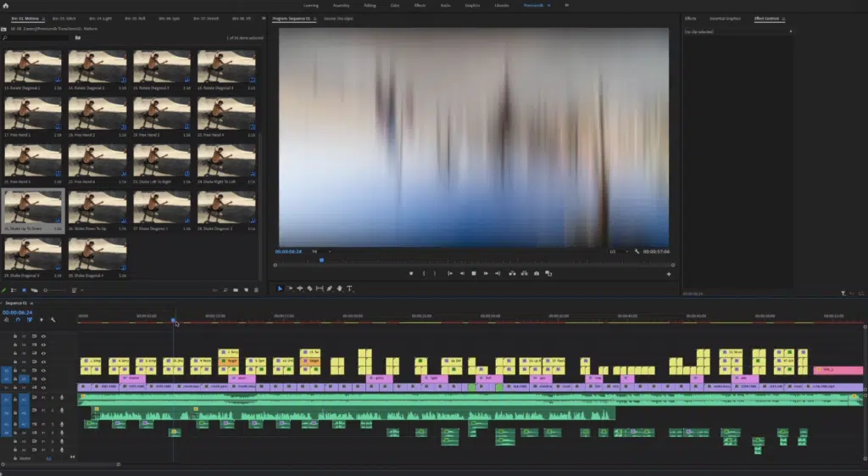Enable voice-over record microphone on track A1

click(x=60, y=398)
